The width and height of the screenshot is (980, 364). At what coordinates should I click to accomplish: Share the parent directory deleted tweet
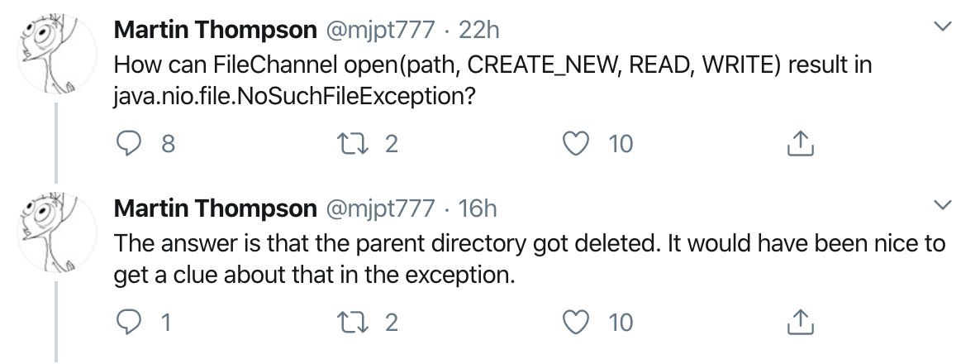pyautogui.click(x=799, y=322)
